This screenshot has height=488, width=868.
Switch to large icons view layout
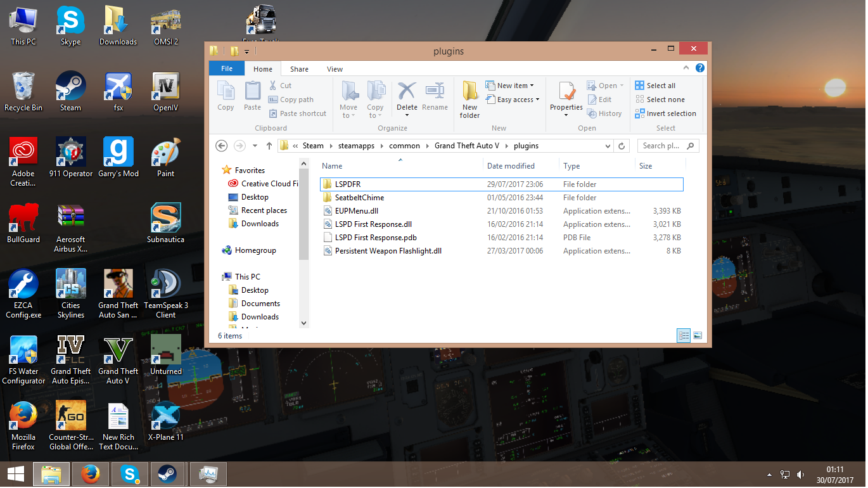click(x=698, y=336)
